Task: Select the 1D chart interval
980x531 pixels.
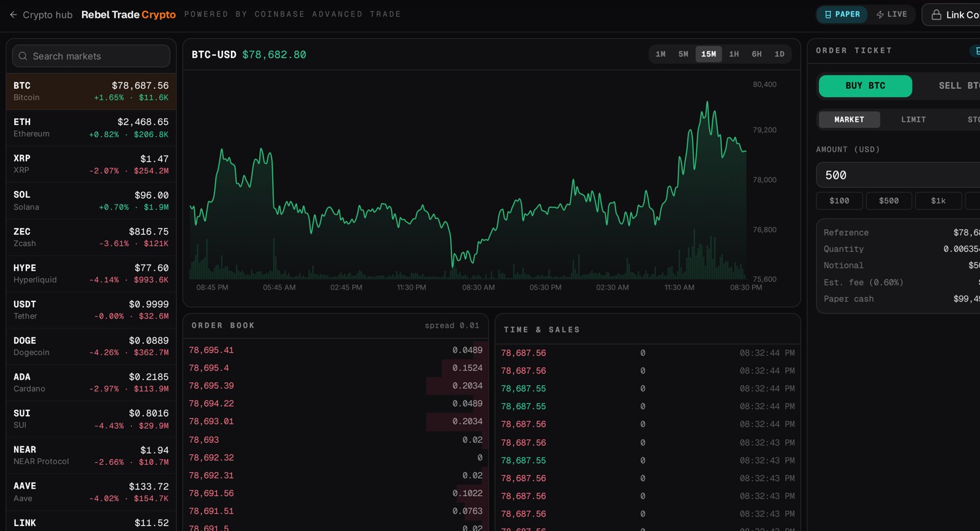Action: (x=780, y=55)
